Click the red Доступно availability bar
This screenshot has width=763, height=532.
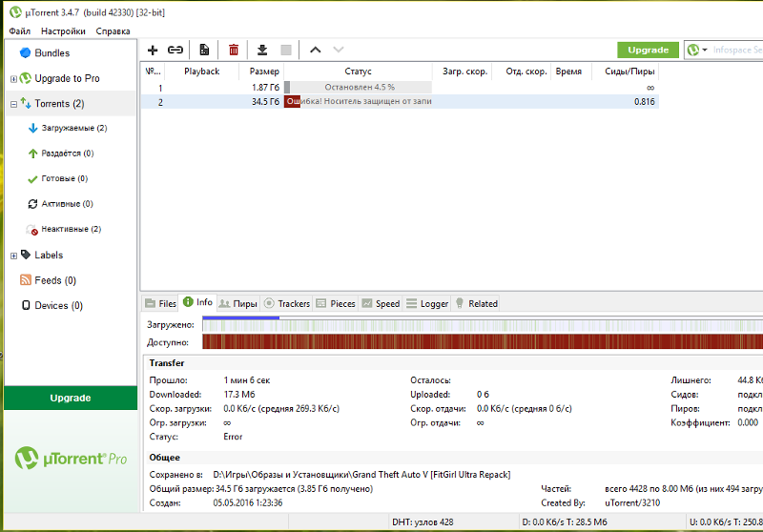pos(483,342)
